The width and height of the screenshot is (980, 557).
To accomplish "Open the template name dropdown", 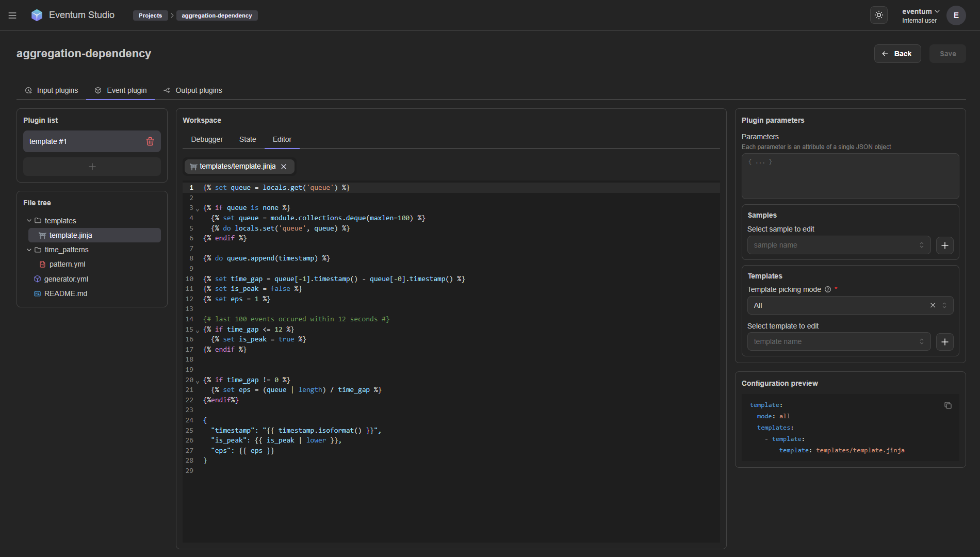I will click(x=838, y=342).
